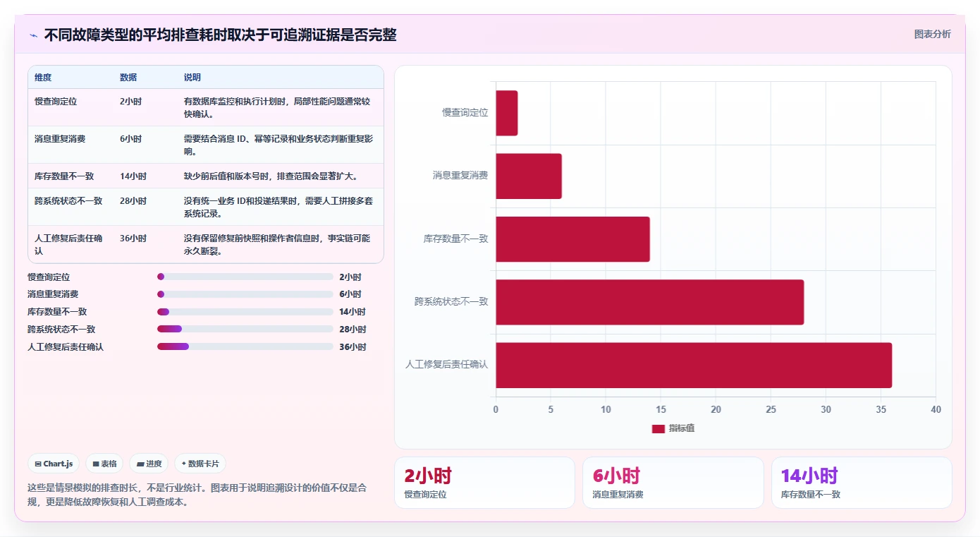
Task: Click the footnote starting 这些是情景模拟的排查时长
Action: pos(197,495)
